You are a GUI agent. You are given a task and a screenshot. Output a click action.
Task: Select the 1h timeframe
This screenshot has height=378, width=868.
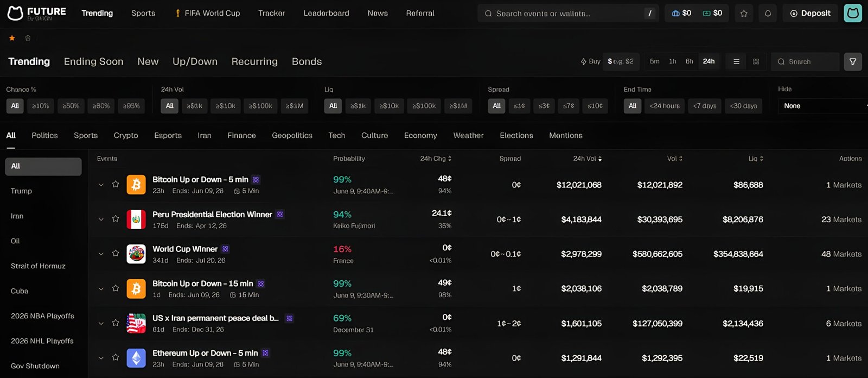point(673,61)
